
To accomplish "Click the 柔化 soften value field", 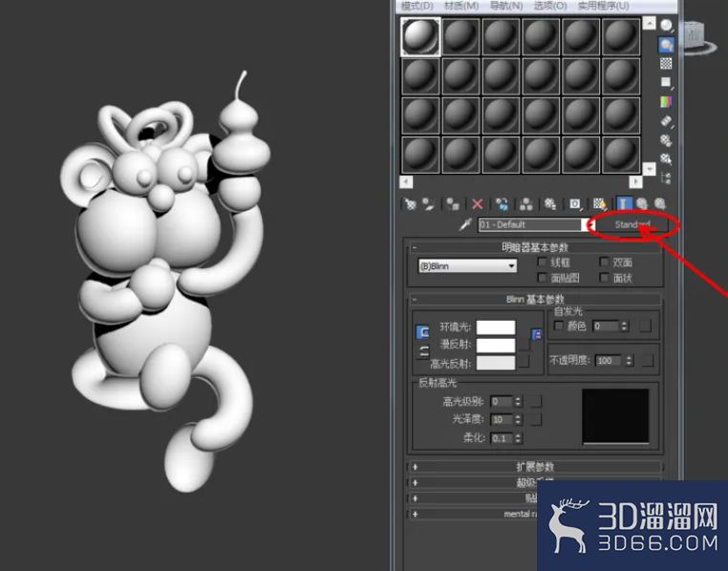I will [x=503, y=438].
